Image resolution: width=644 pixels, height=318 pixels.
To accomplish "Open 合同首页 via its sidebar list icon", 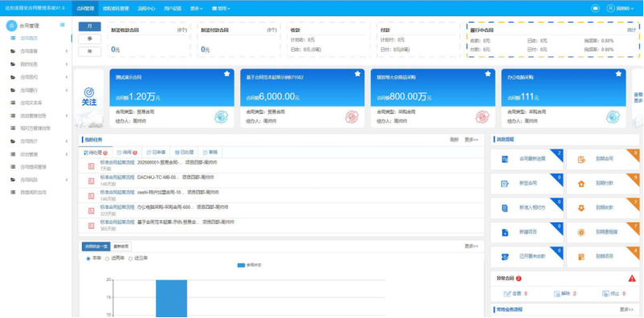I will click(x=13, y=39).
